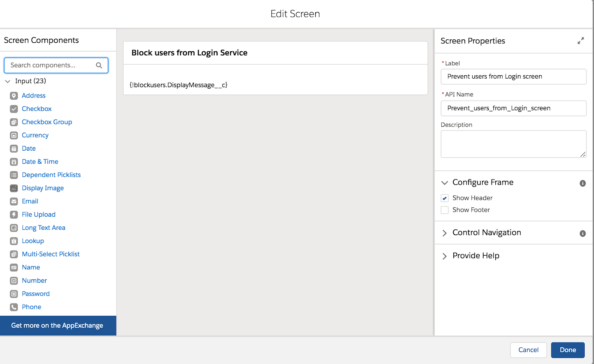Uncheck the Show Header checkbox

(x=445, y=198)
